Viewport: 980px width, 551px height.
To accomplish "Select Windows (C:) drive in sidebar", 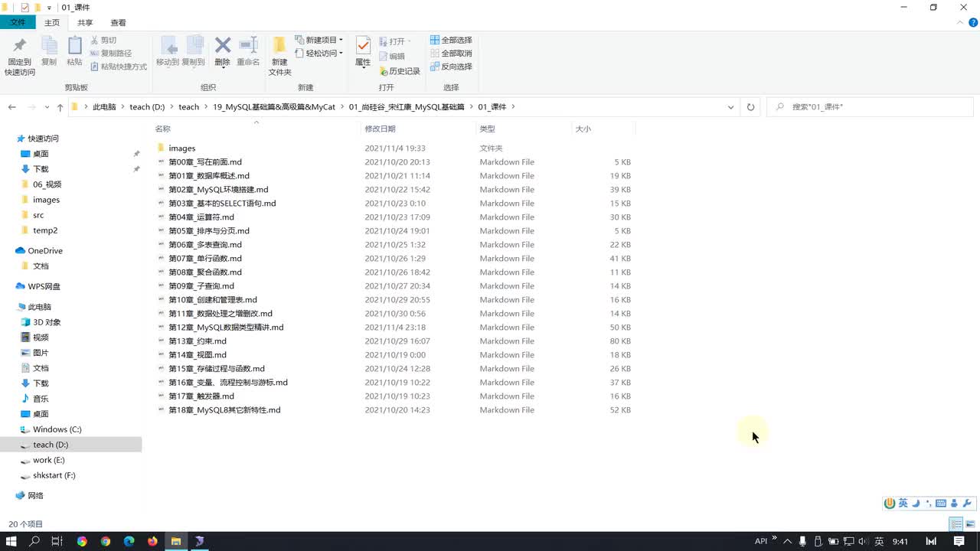I will pyautogui.click(x=57, y=429).
